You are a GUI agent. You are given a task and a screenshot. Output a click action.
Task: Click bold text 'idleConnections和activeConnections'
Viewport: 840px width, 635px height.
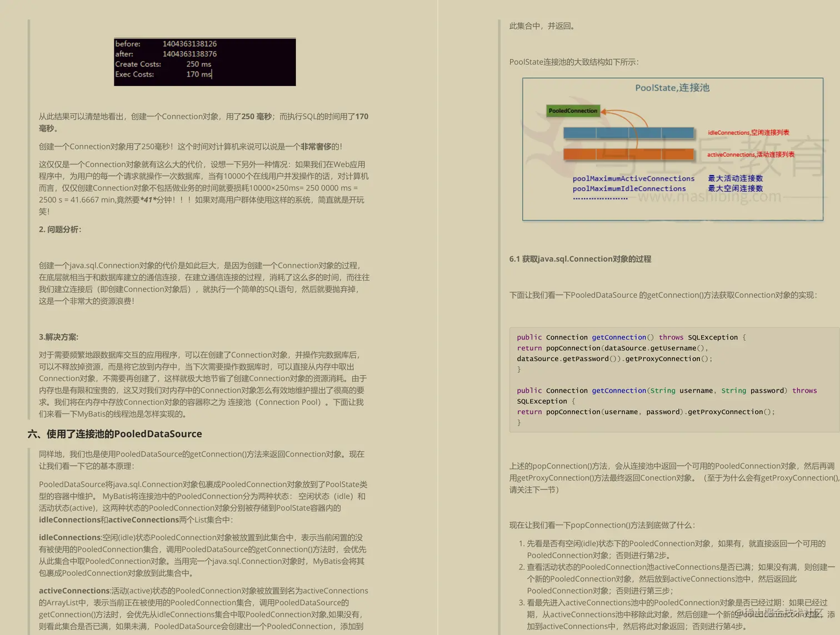point(109,520)
